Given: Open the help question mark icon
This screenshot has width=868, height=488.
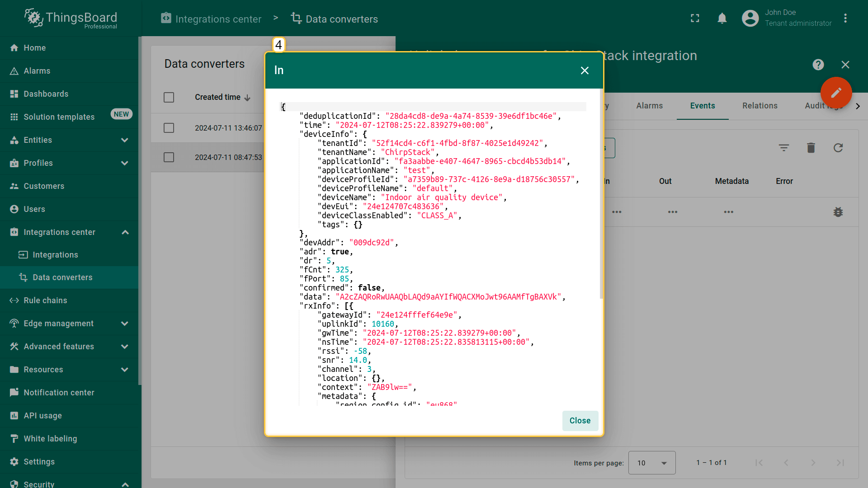Looking at the screenshot, I should click(818, 65).
